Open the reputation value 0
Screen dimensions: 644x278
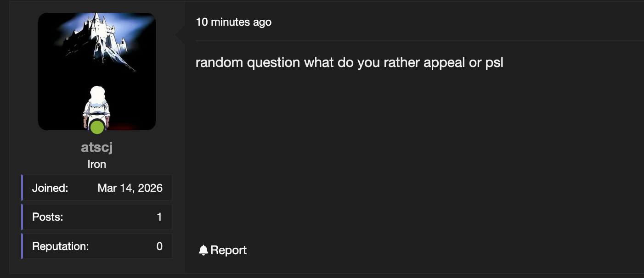pyautogui.click(x=159, y=246)
